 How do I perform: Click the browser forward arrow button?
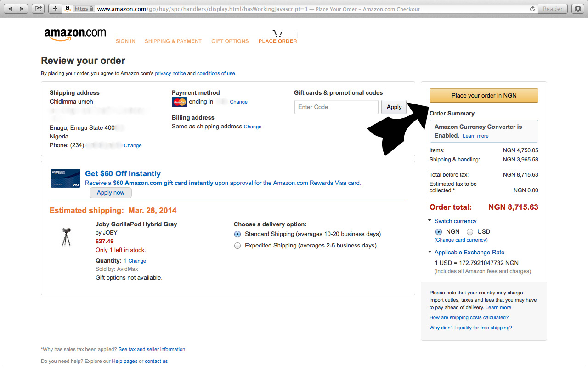[x=22, y=9]
